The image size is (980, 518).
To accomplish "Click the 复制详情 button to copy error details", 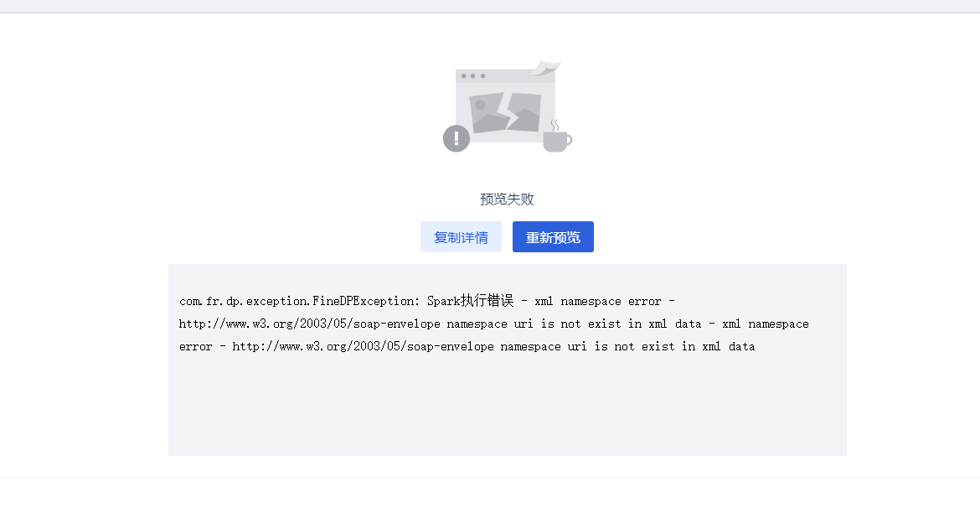I will [461, 236].
